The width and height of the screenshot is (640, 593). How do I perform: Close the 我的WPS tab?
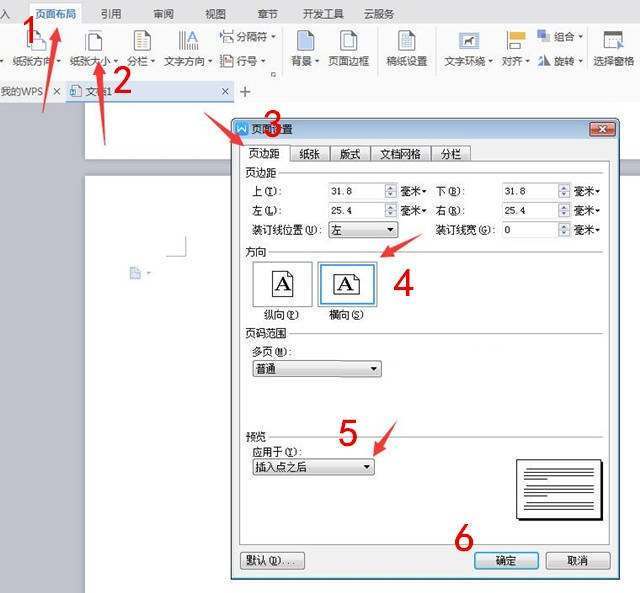[x=57, y=91]
